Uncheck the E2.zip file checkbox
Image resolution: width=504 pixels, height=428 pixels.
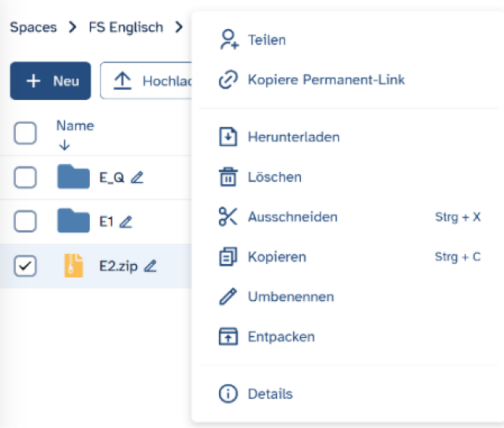click(x=26, y=266)
